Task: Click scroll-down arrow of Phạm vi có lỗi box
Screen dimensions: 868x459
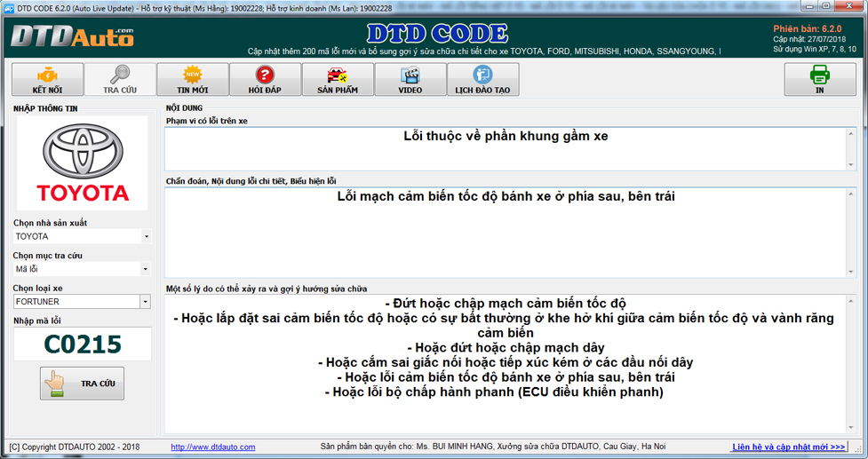Action: coord(851,164)
